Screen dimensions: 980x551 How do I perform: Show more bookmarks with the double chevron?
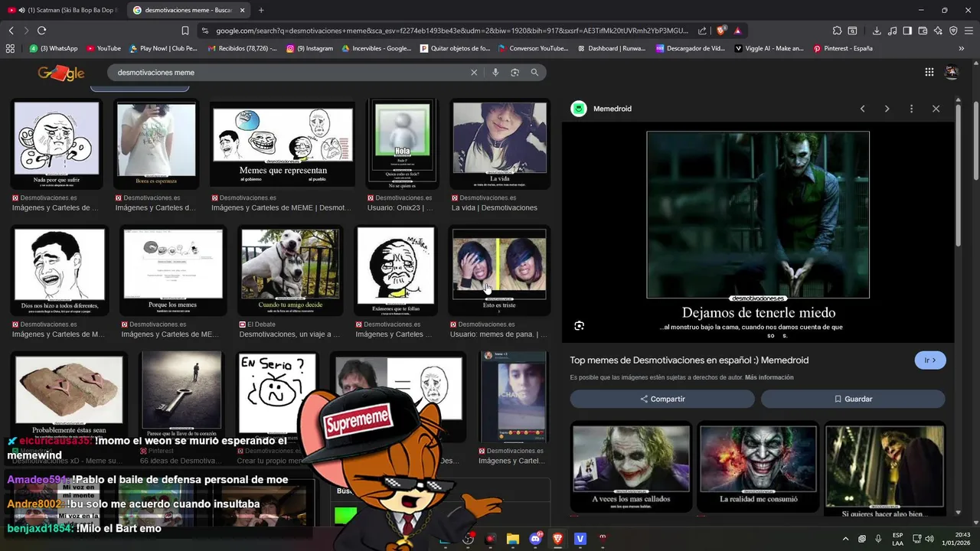tap(962, 48)
